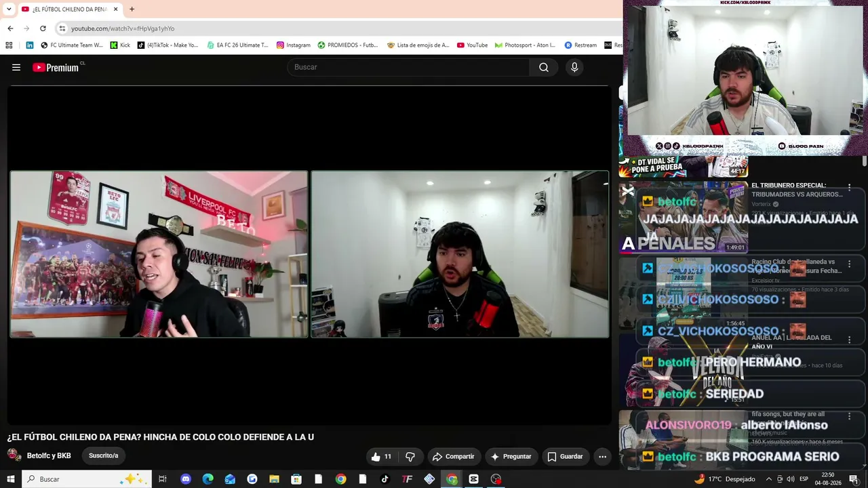This screenshot has width=868, height=488.
Task: Click the video player area
Action: [309, 255]
